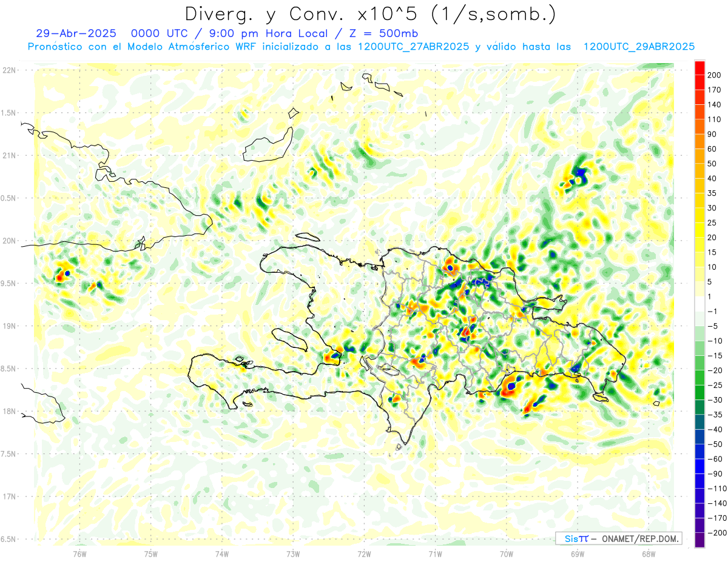Click the '68W' longitude label
Viewport: 728px width, 562px height.
[x=649, y=553]
